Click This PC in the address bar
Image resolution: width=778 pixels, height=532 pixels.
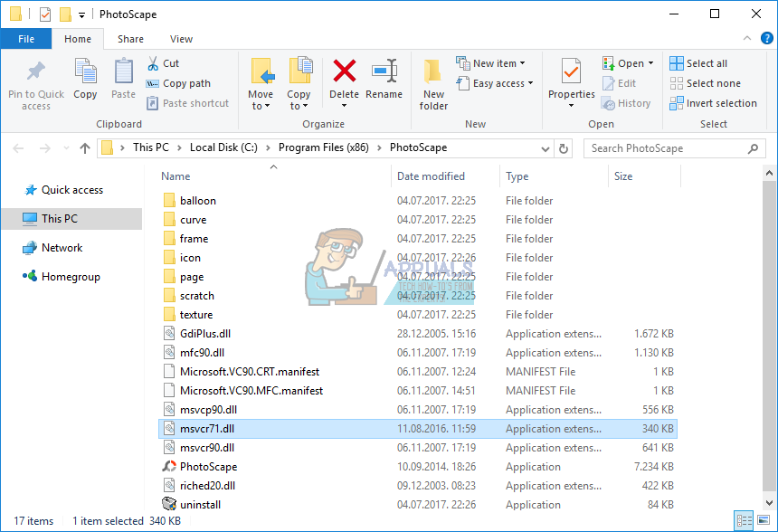(151, 147)
